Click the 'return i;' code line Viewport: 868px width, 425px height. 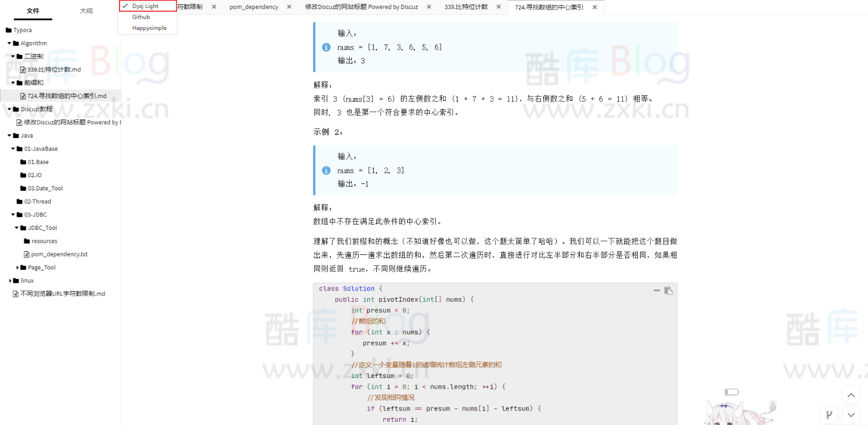pos(400,420)
